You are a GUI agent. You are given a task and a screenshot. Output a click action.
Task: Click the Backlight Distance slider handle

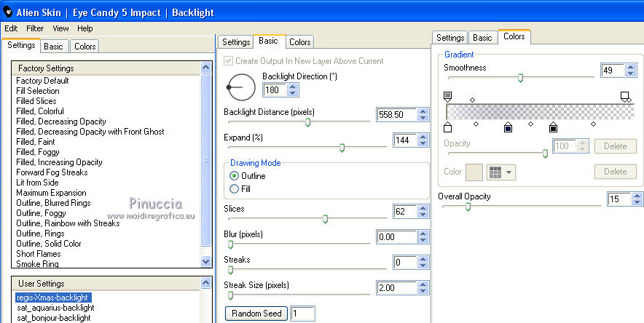(x=307, y=122)
